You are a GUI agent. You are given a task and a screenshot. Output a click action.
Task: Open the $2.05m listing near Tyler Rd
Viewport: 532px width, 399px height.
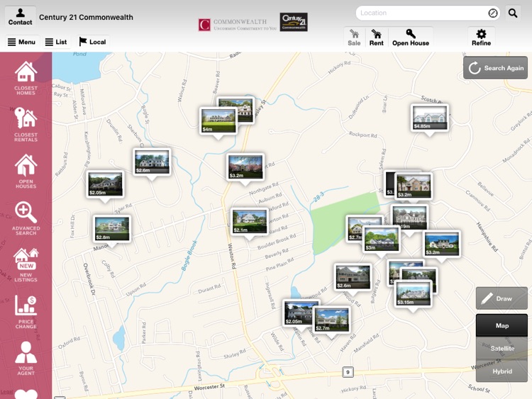[105, 184]
